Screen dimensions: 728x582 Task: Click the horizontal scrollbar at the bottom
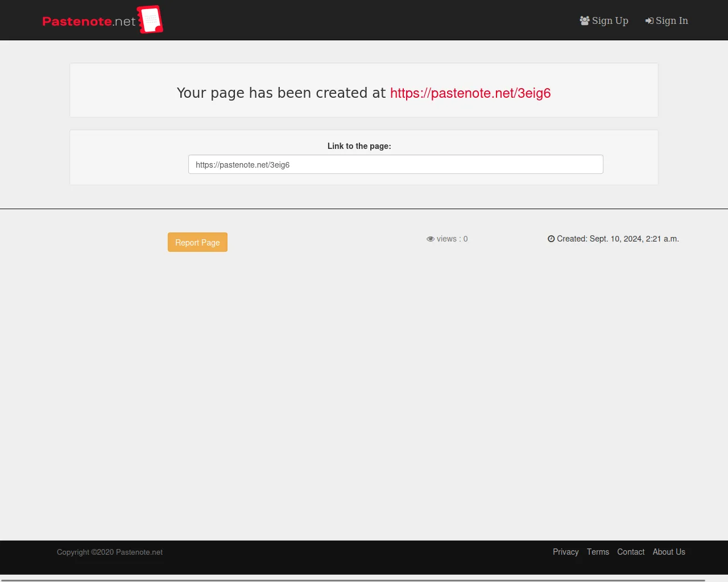click(353, 580)
